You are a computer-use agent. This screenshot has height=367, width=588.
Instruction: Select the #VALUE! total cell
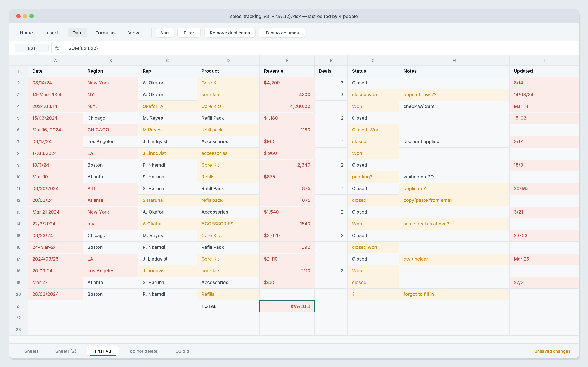tap(287, 306)
